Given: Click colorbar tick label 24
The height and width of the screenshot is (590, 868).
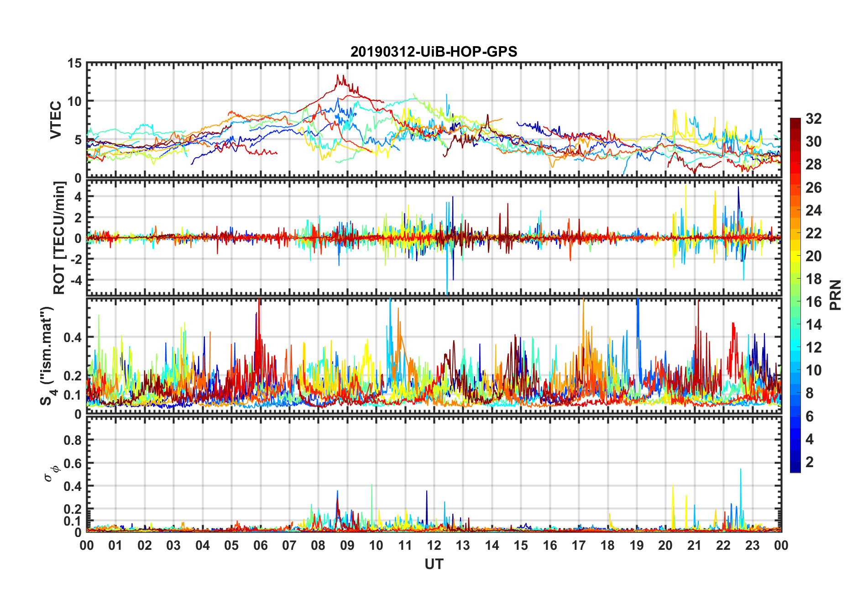Looking at the screenshot, I should click(813, 211).
